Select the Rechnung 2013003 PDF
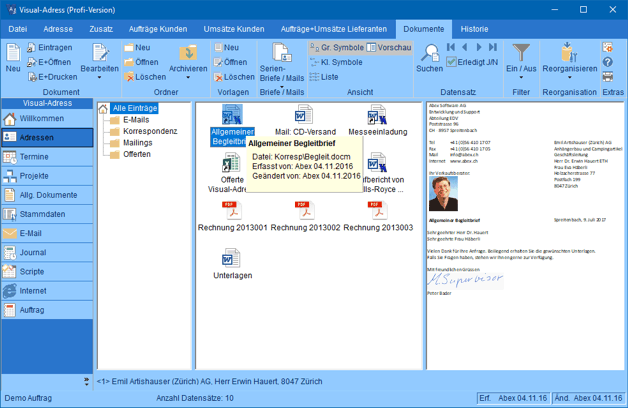The height and width of the screenshot is (408, 628). click(378, 216)
